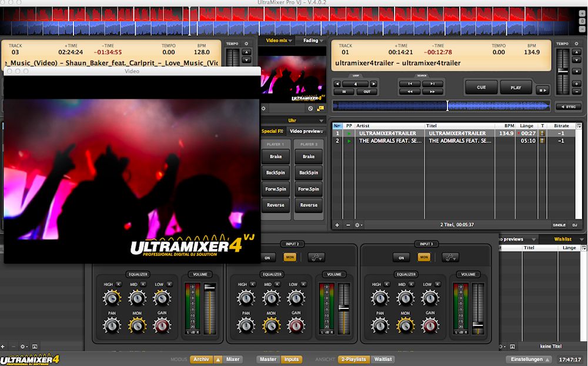Image resolution: width=588 pixels, height=366 pixels.
Task: Set loop IN point on right deck
Action: (x=344, y=92)
